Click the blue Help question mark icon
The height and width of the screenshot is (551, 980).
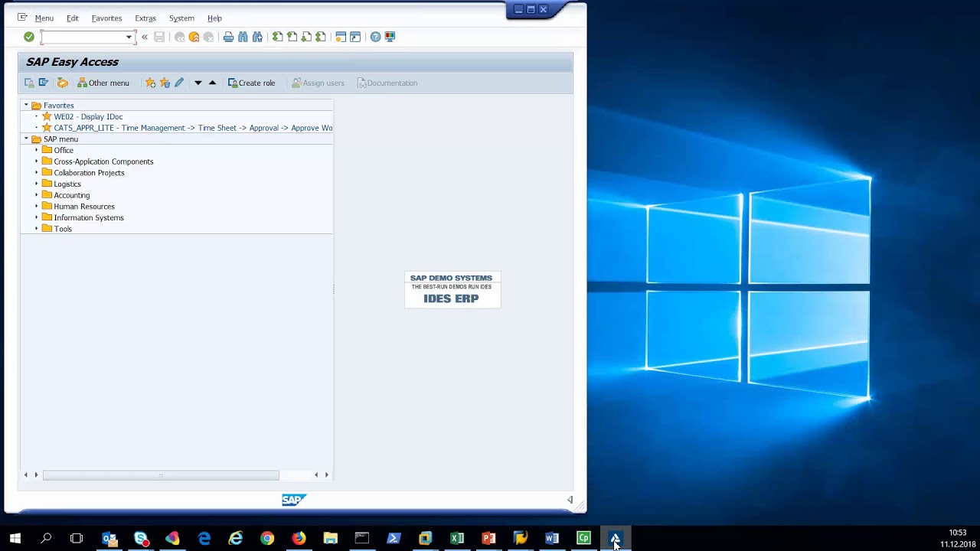click(375, 37)
